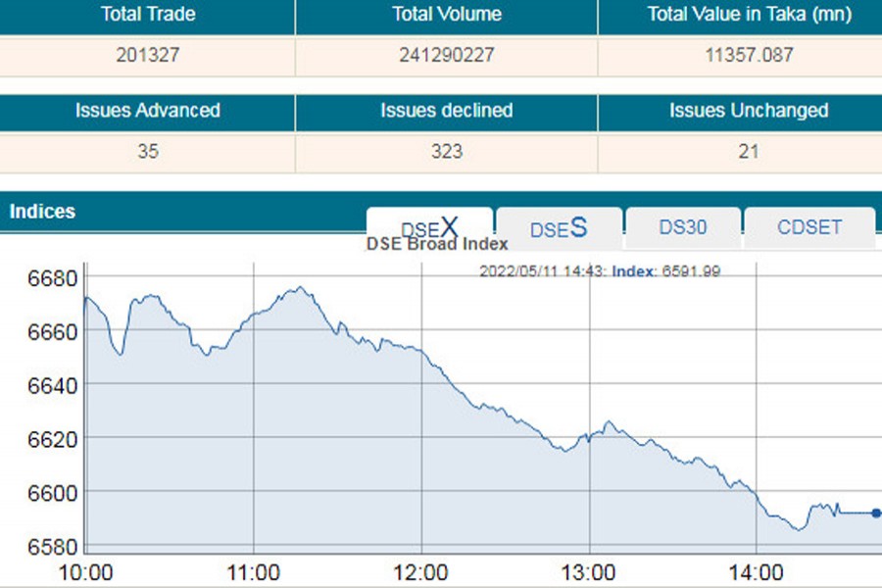
Task: Click the 12:00 time axis label
Action: coord(421,571)
